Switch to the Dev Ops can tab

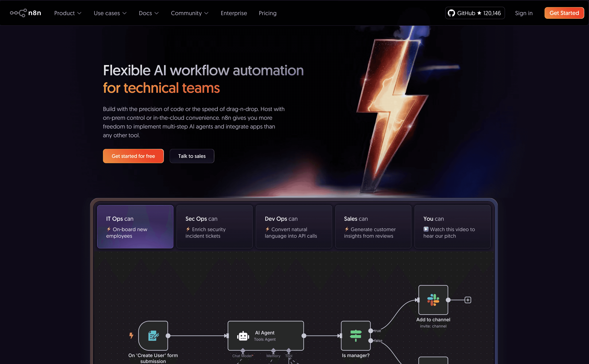tap(294, 227)
